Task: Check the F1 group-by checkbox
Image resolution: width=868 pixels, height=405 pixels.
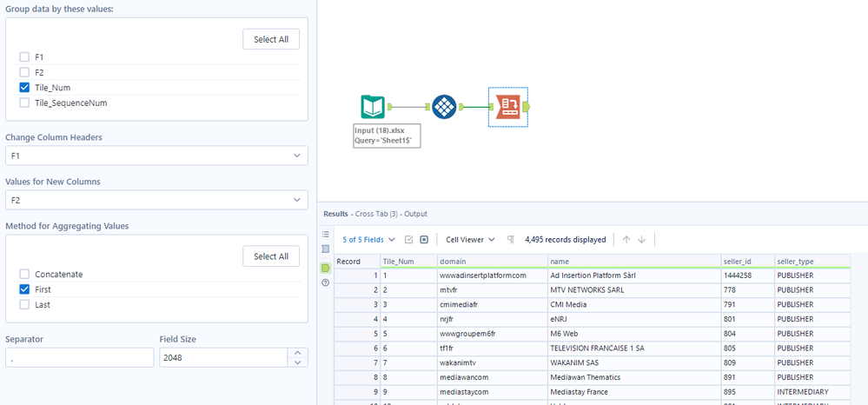Action: point(24,56)
